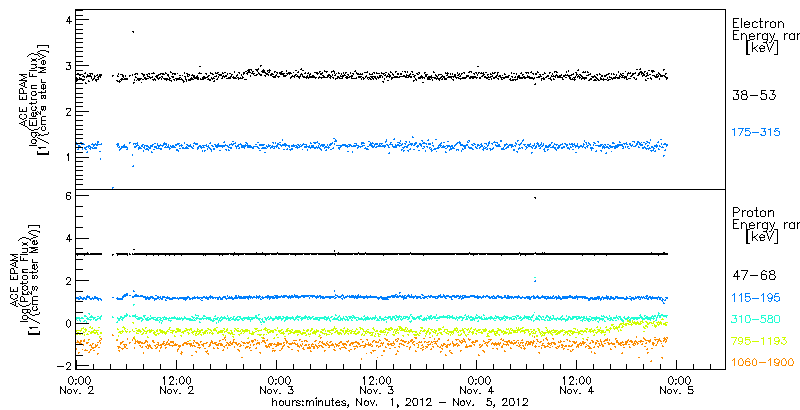Viewport: 800px width, 410px height.
Task: Click the blue "175-315" electron legend label
Action: coord(756,132)
